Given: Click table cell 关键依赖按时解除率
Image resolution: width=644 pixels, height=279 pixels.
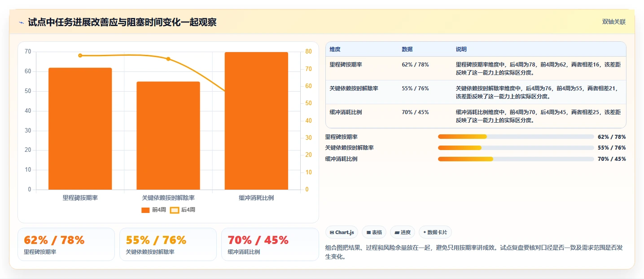Looking at the screenshot, I should 354,89.
